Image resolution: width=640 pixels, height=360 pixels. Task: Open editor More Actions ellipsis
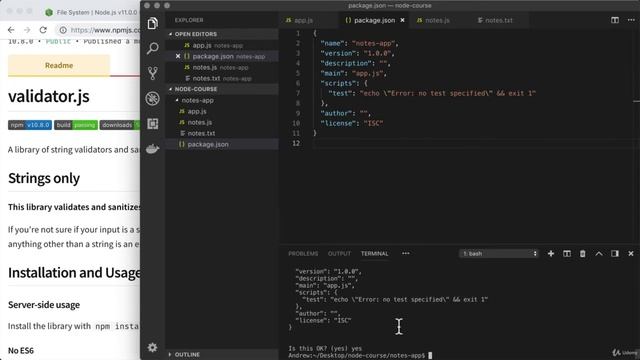click(x=631, y=20)
